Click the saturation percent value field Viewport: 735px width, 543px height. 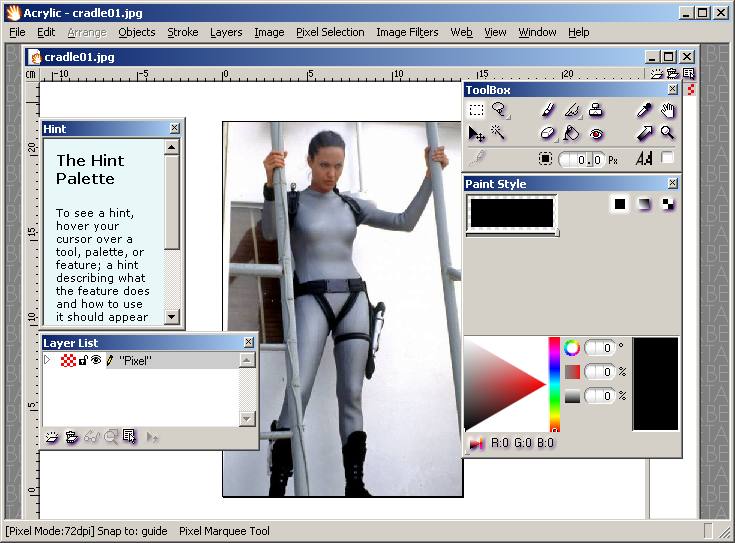tap(600, 372)
